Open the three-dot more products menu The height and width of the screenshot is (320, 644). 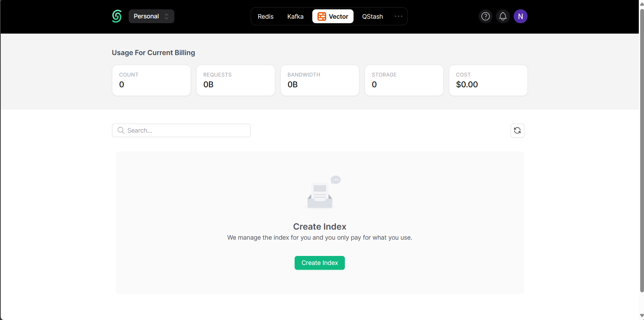tap(398, 16)
